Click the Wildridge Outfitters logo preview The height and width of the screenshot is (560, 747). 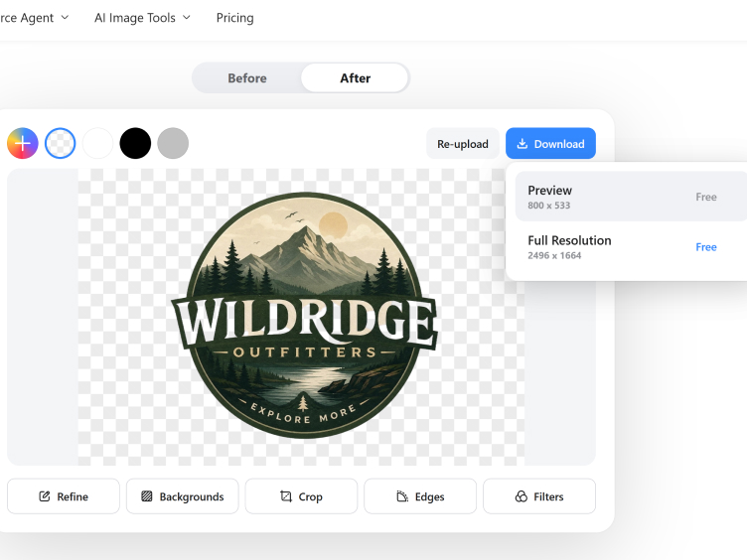(x=304, y=315)
